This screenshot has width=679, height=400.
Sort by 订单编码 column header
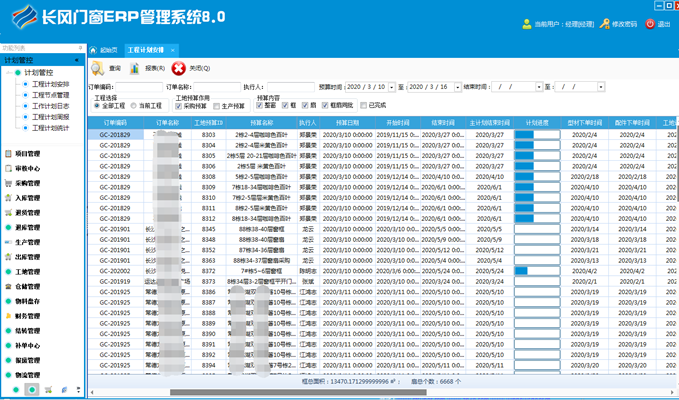click(116, 123)
